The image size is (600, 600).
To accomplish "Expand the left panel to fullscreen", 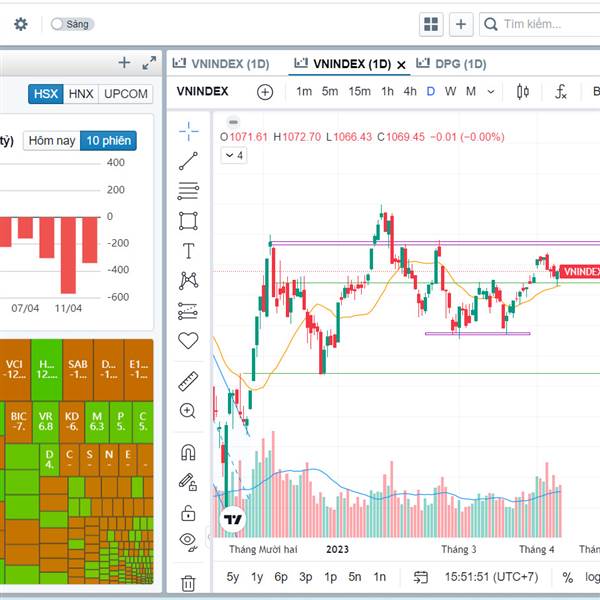I will (x=149, y=63).
